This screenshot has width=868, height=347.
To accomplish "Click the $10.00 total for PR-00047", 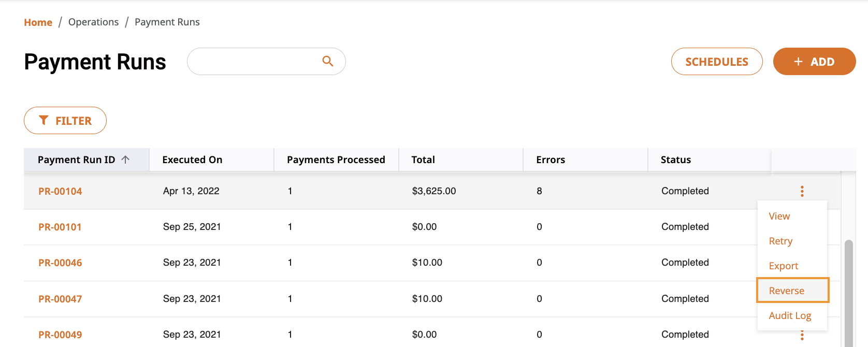I will pos(427,299).
